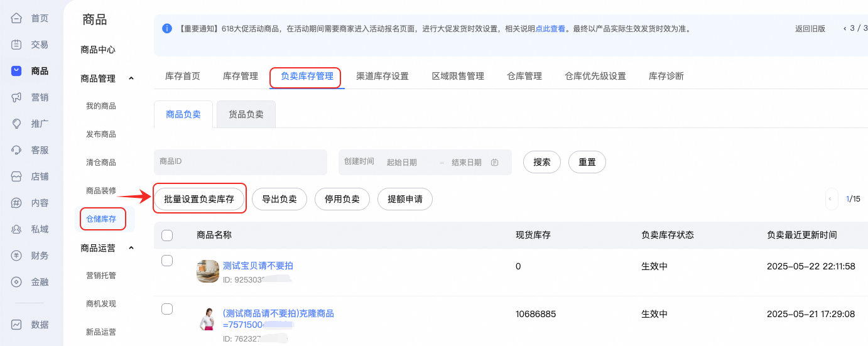This screenshot has width=868, height=346.
Task: Open 我的商品 menu item
Action: 101,106
